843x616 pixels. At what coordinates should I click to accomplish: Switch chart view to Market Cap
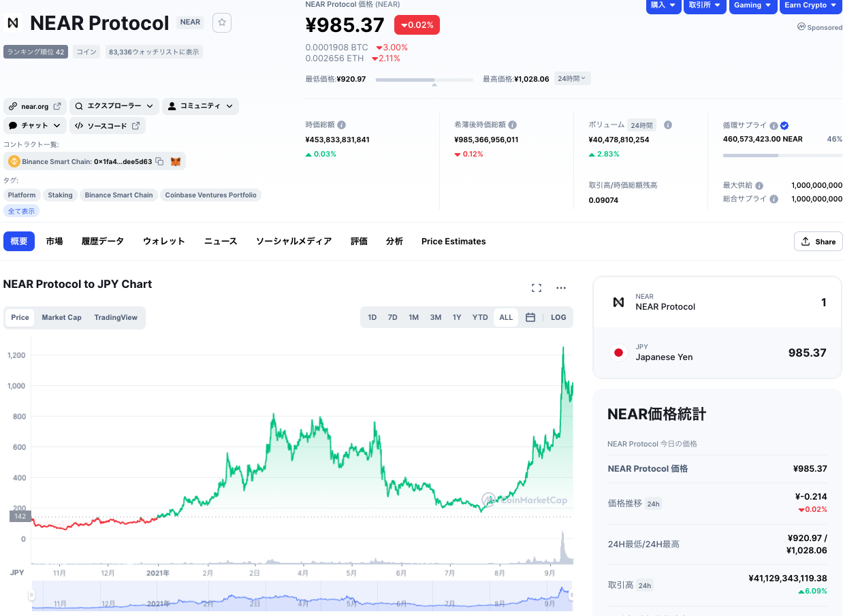(x=61, y=317)
